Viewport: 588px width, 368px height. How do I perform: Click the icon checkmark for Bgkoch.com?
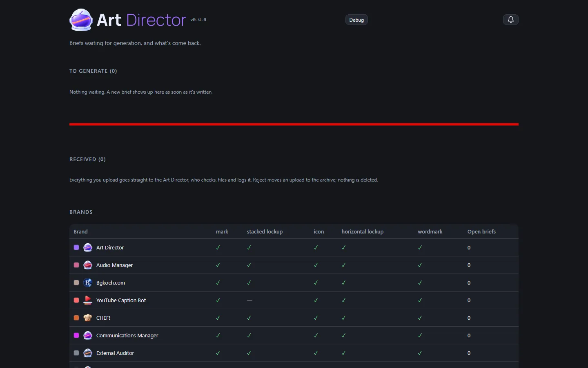[x=316, y=283]
